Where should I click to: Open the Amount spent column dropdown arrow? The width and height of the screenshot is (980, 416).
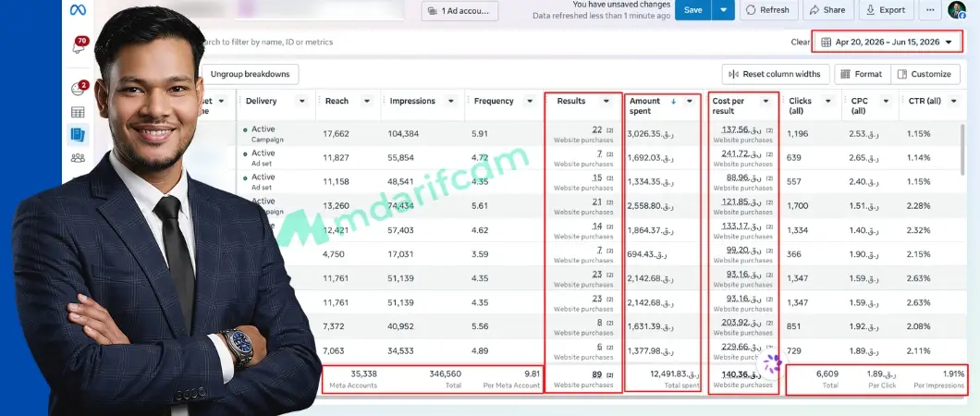(x=690, y=101)
